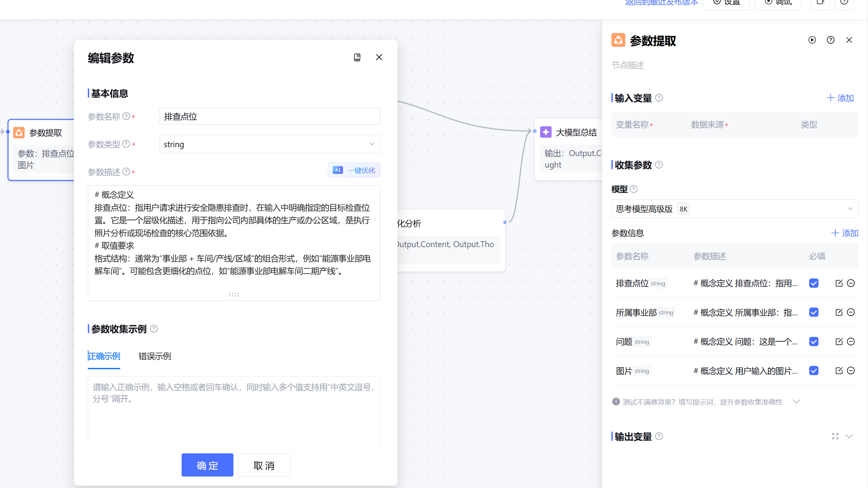Click the 参数名称 input field
The height and width of the screenshot is (488, 868).
269,116
